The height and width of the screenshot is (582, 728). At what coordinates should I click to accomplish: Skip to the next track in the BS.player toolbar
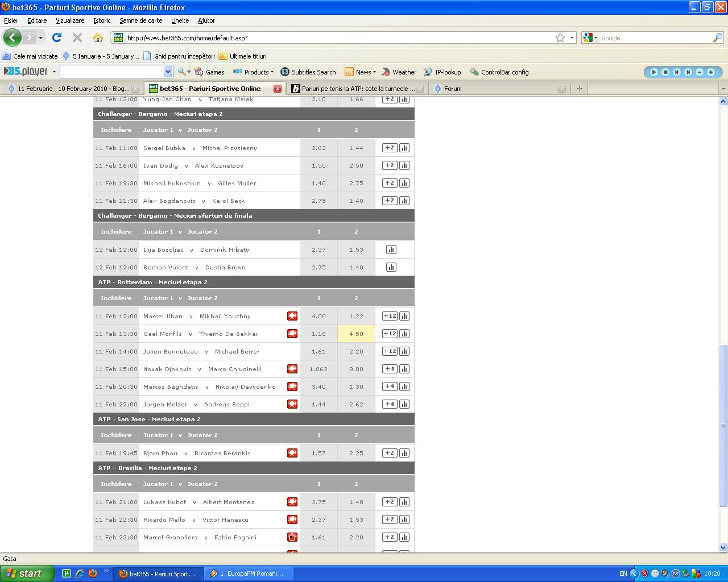pos(688,72)
